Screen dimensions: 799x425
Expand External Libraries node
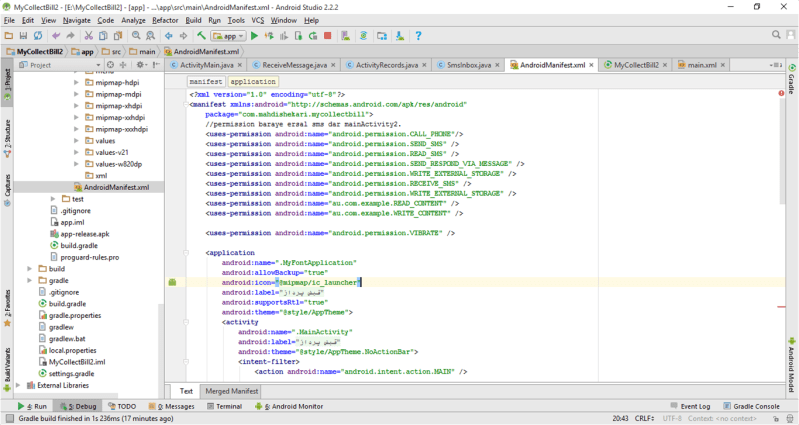tap(18, 385)
